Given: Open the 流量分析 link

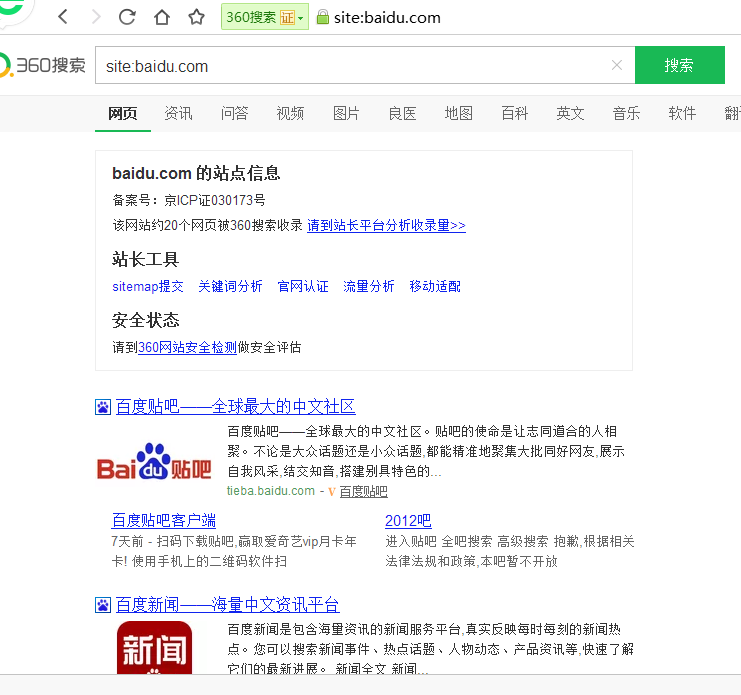Looking at the screenshot, I should [369, 286].
